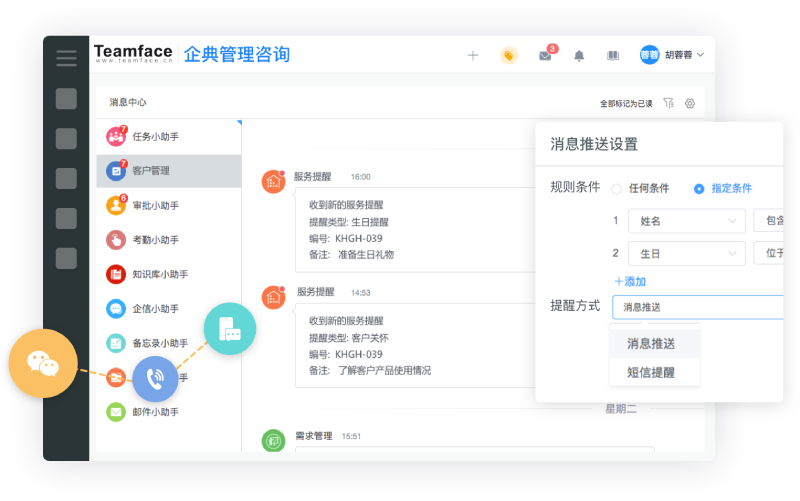The image size is (800, 501).
Task: Click the 企典管理咨询 company title
Action: 237,54
